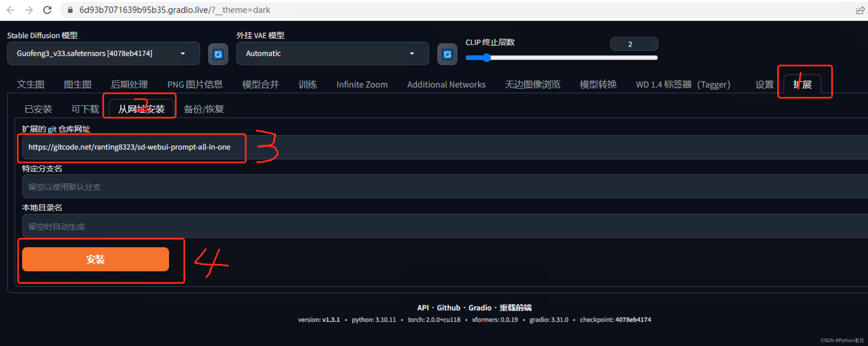Click the git 仓库网址 input field
Screen dimensions: 868x346
445,147
